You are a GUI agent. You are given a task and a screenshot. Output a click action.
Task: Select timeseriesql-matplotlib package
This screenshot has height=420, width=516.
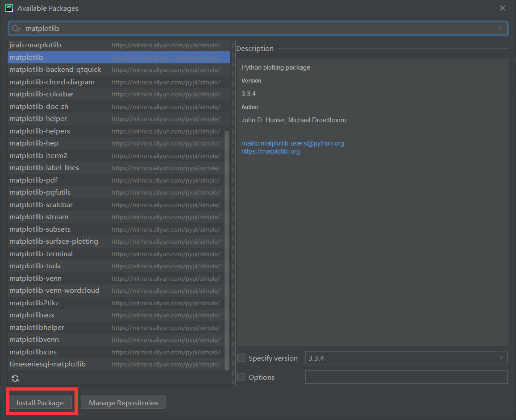click(116, 364)
